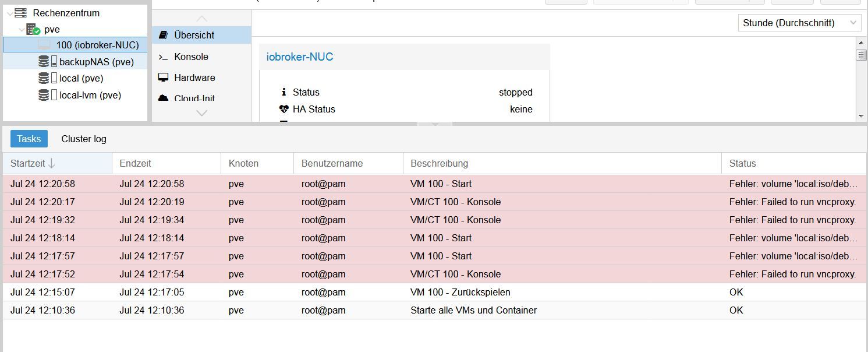
Task: Collapse the Rechenzentrum tree node
Action: pyautogui.click(x=9, y=13)
